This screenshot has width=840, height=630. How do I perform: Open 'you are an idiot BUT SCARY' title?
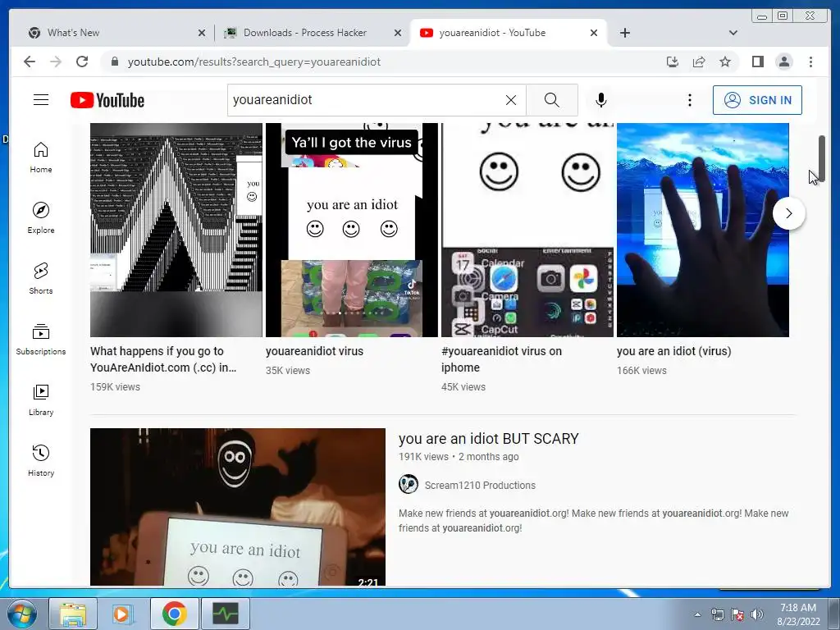[x=488, y=439]
